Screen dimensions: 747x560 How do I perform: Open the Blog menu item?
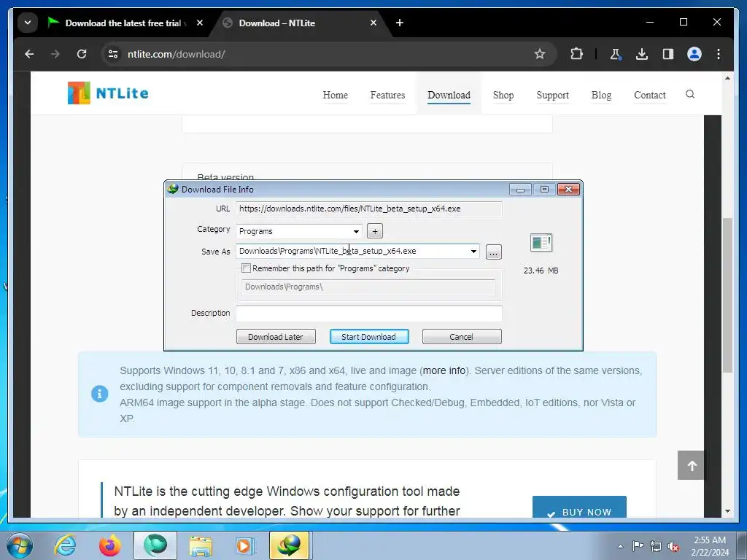click(601, 96)
